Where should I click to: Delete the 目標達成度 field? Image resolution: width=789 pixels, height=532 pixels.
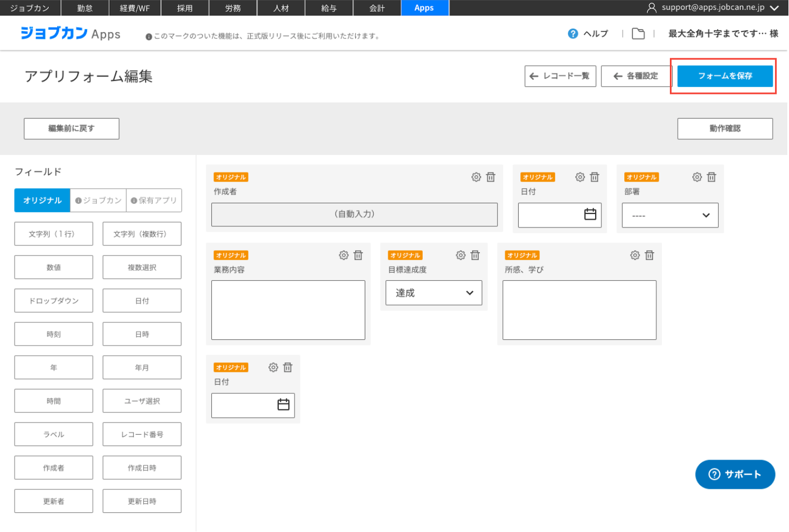pos(475,255)
